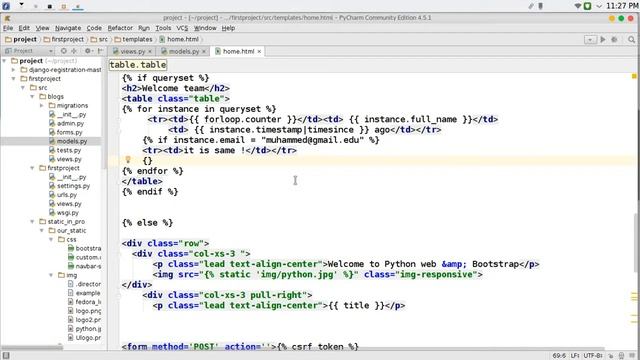Click the Project panel horizontal scrollbar
This screenshot has height=360, width=640.
[x=33, y=347]
